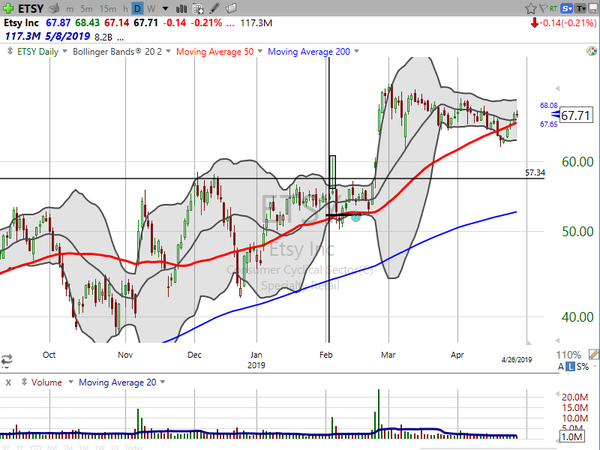Click the move arrows beside ETSY Daily
The height and width of the screenshot is (450, 600).
(10, 51)
